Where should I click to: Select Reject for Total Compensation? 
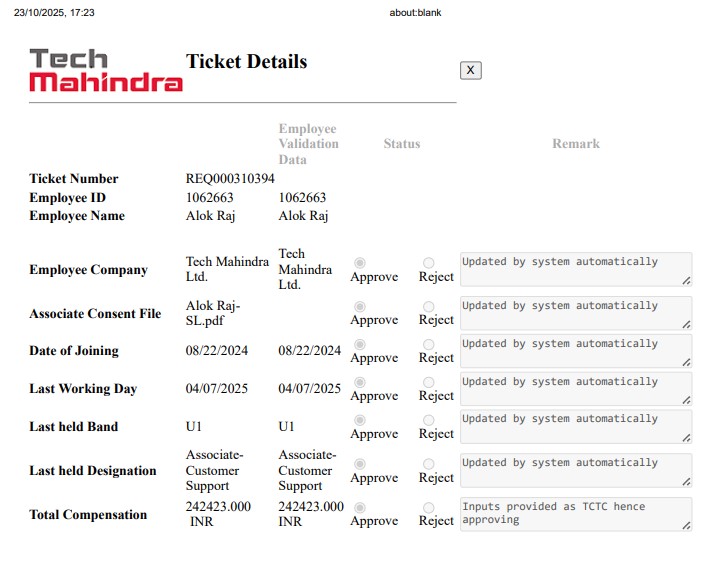coord(429,508)
